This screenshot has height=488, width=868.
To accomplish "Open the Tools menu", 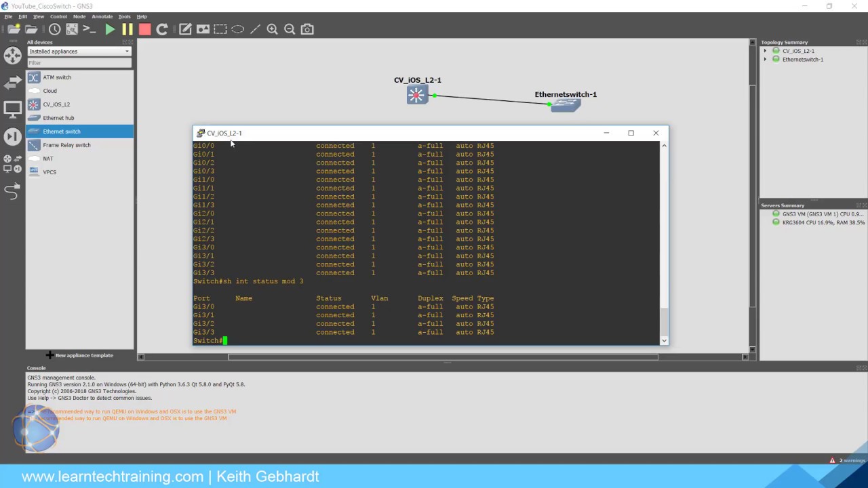I will [125, 16].
